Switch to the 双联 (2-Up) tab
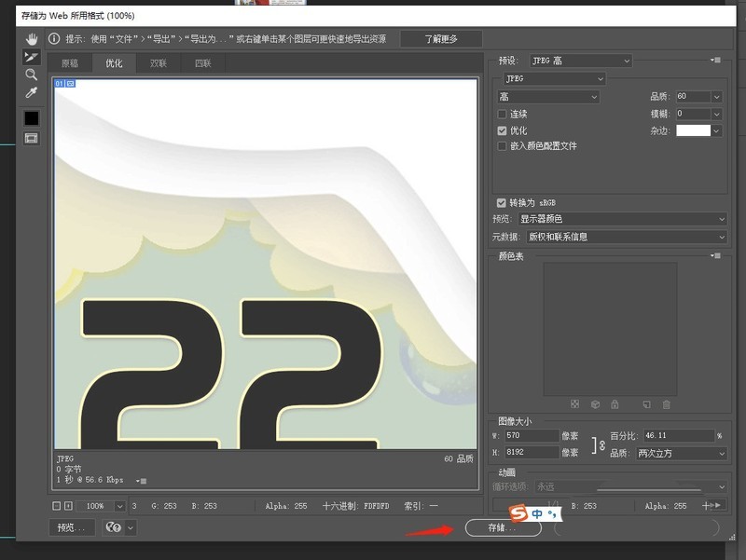The height and width of the screenshot is (560, 746). click(159, 63)
